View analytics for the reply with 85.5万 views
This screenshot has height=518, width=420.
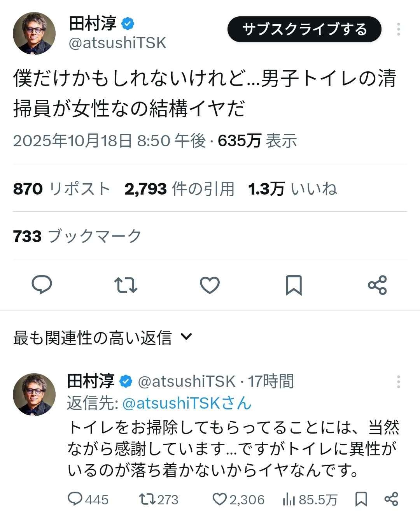289,499
